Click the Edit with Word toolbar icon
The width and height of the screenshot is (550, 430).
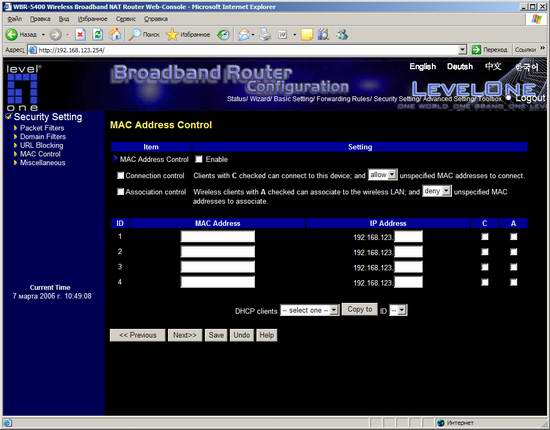pyautogui.click(x=283, y=34)
